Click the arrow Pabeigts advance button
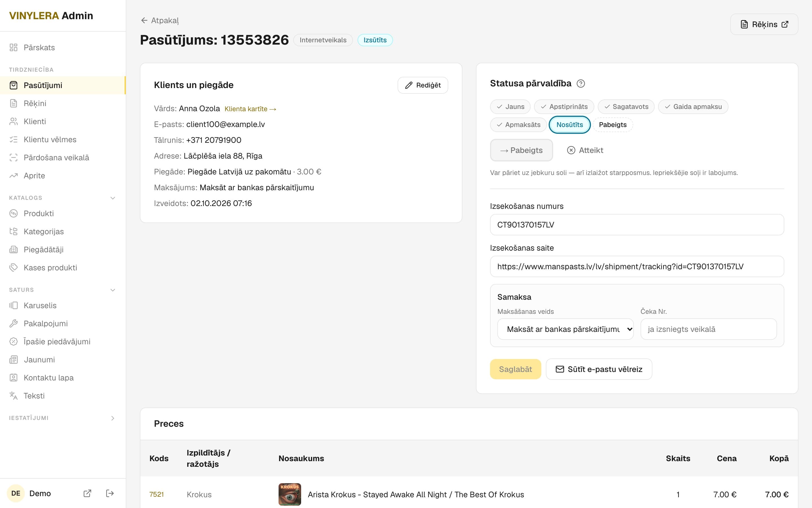This screenshot has height=508, width=812. 521,150
